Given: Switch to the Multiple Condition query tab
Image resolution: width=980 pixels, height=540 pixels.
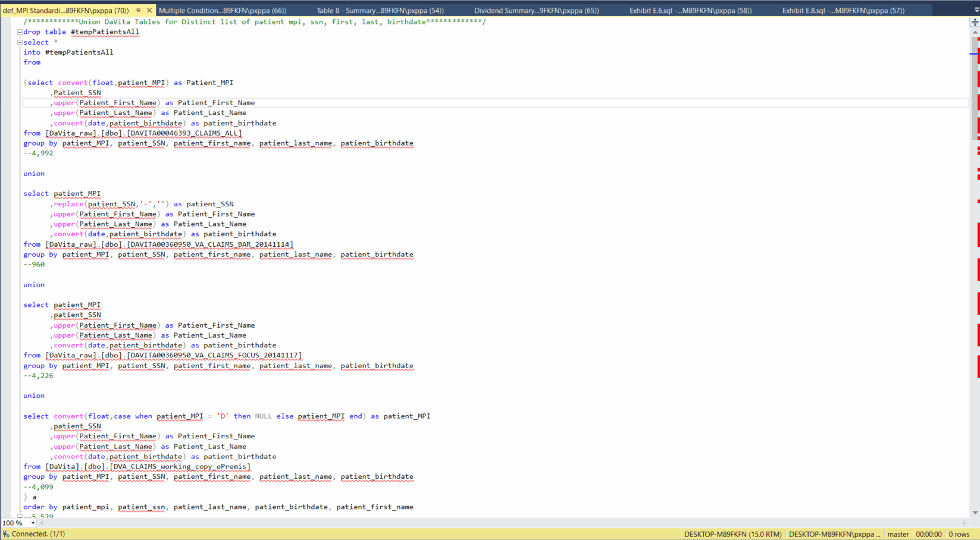Looking at the screenshot, I should [x=223, y=10].
